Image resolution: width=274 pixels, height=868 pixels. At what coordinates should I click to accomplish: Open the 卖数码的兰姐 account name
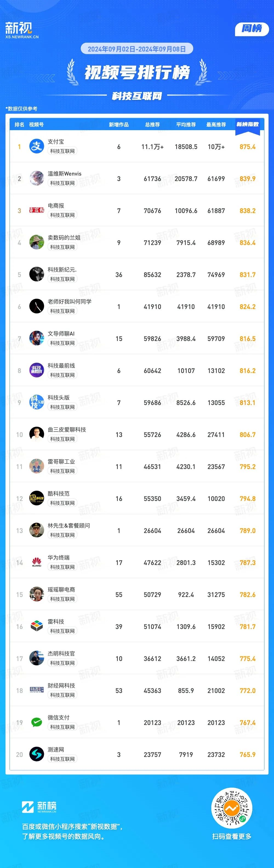click(x=64, y=238)
